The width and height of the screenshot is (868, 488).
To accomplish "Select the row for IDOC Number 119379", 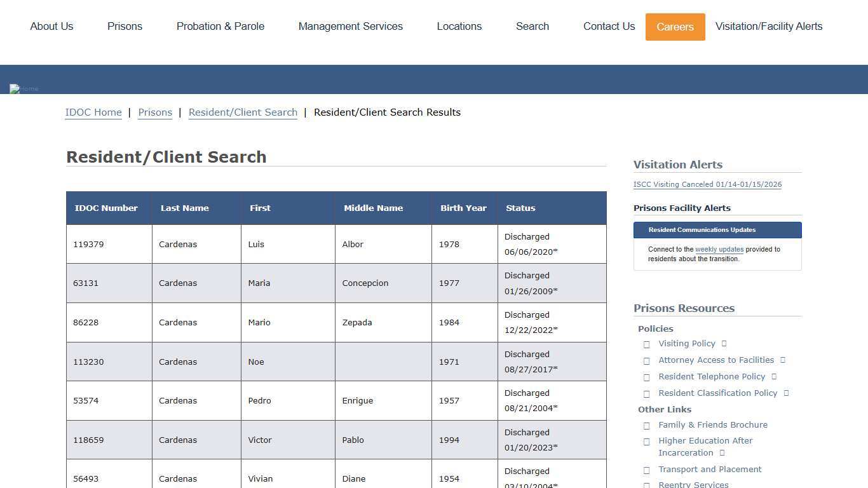I will 336,244.
